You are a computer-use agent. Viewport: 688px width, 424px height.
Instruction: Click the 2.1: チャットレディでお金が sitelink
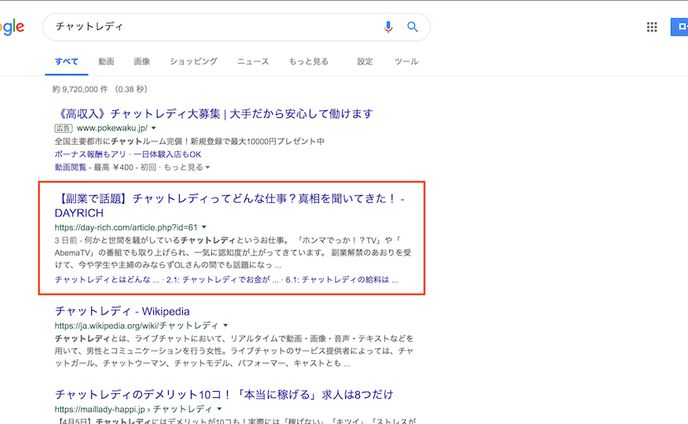pyautogui.click(x=222, y=280)
